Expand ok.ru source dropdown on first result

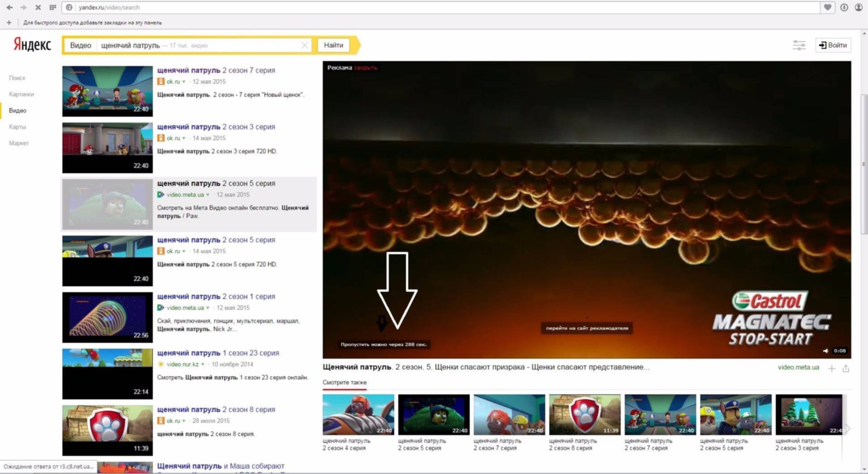184,82
